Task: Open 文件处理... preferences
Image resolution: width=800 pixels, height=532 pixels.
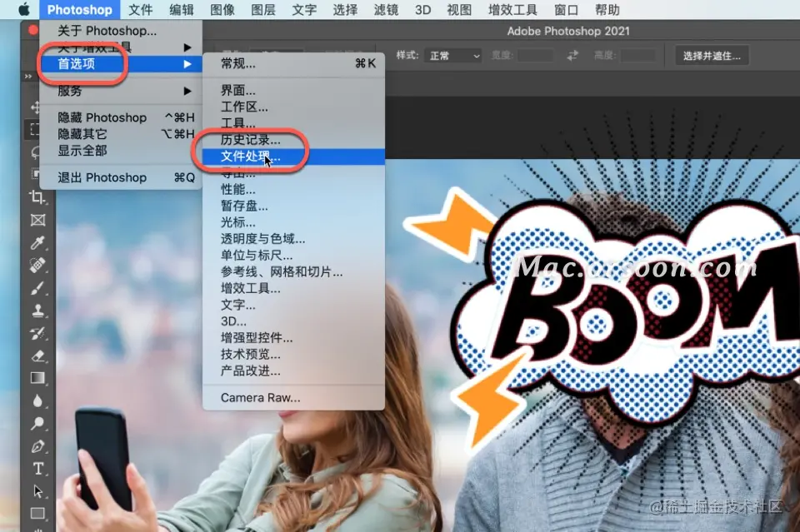Action: [293, 157]
